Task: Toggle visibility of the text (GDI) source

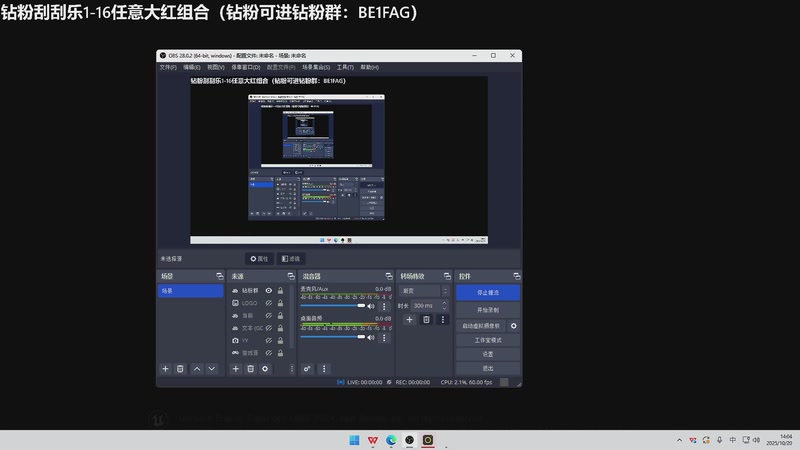Action: 268,328
